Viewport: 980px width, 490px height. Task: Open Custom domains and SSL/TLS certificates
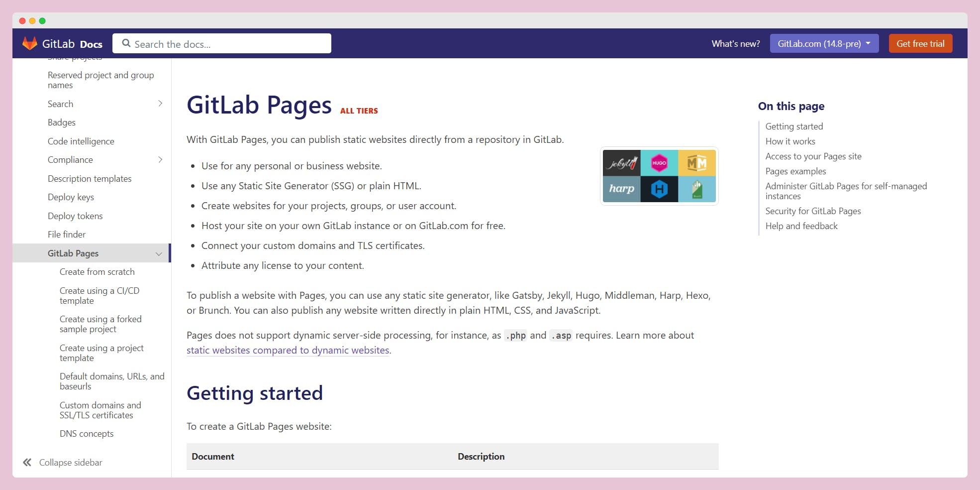tap(100, 410)
